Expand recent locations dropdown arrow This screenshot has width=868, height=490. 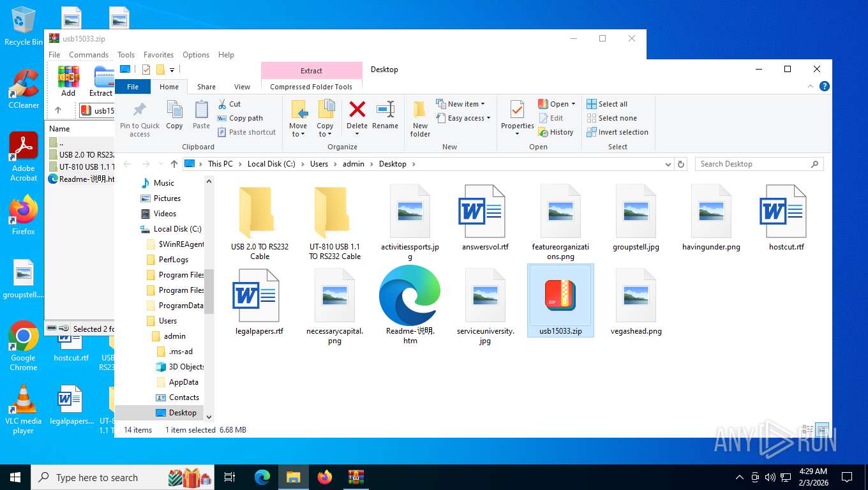click(x=160, y=164)
